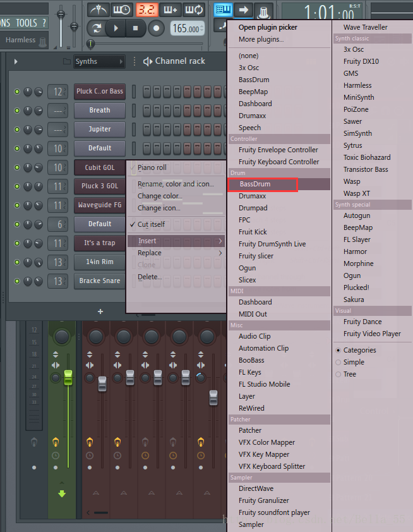Toggle loop recording icon

193,10
